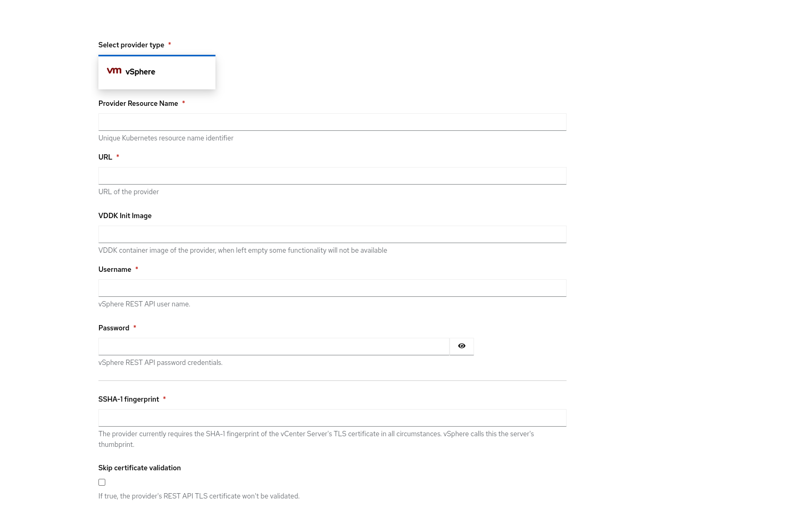The image size is (798, 532).
Task: Show the password using the eye icon
Action: 461,346
